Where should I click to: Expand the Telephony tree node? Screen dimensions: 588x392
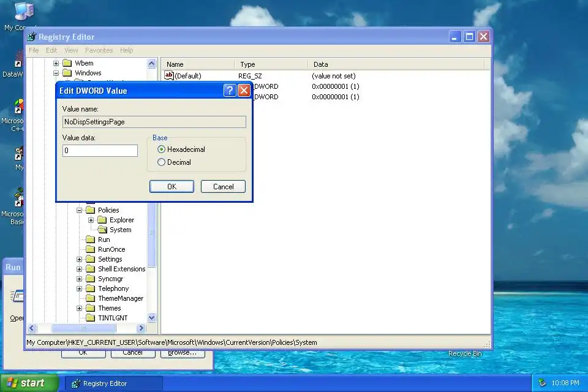coord(79,289)
